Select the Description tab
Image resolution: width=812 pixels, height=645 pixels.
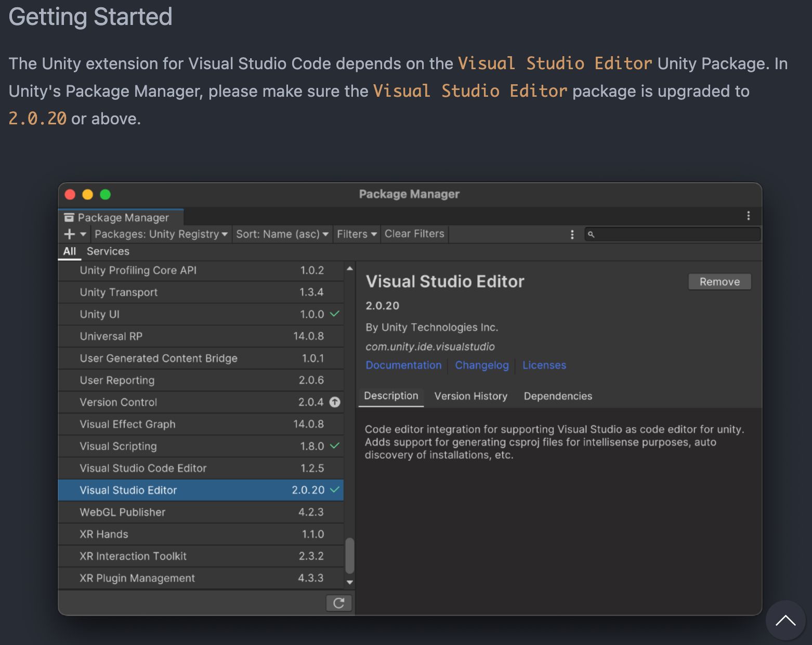coord(391,396)
